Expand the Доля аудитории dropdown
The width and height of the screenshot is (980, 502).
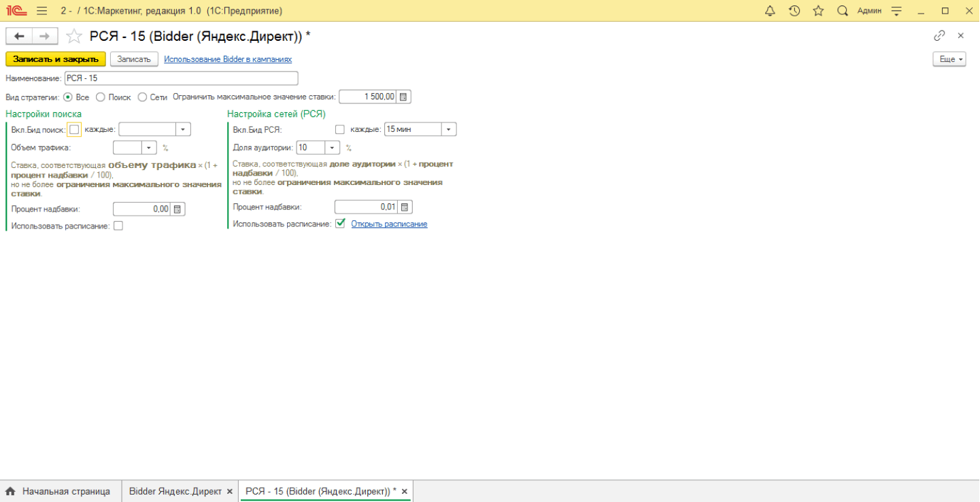pyautogui.click(x=331, y=148)
